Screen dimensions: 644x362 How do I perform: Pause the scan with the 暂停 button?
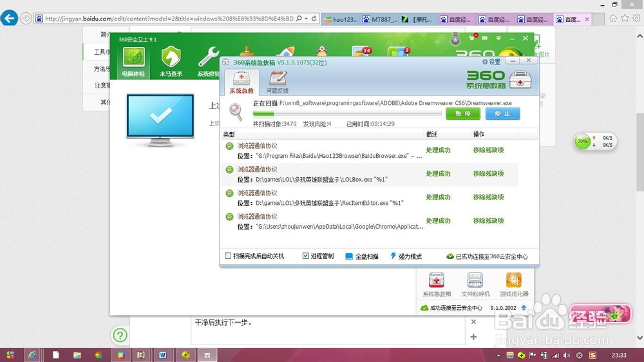click(x=463, y=113)
